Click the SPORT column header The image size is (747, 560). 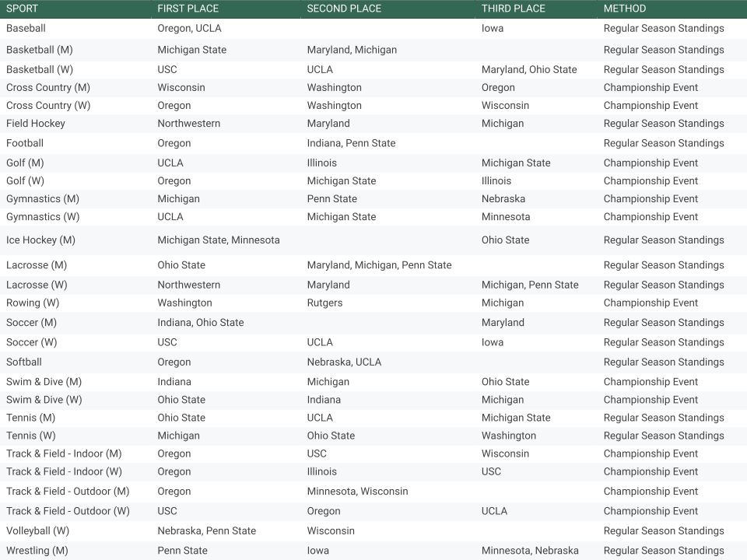point(22,9)
